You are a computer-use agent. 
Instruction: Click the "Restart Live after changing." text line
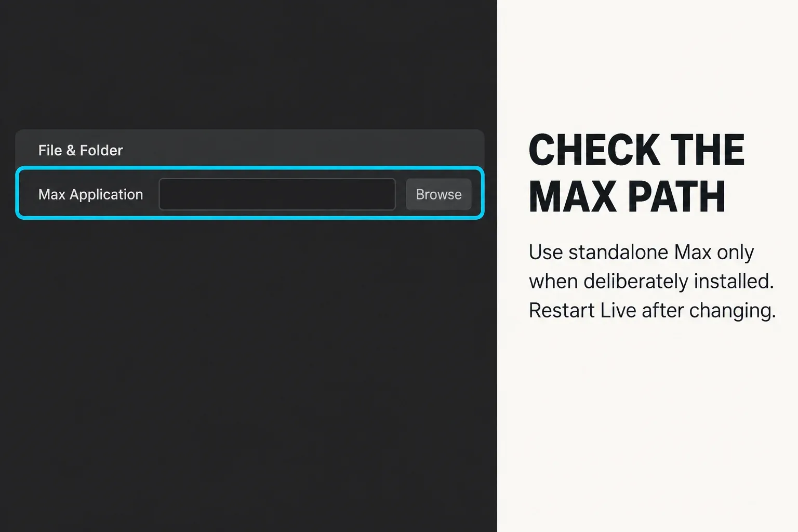click(x=652, y=311)
